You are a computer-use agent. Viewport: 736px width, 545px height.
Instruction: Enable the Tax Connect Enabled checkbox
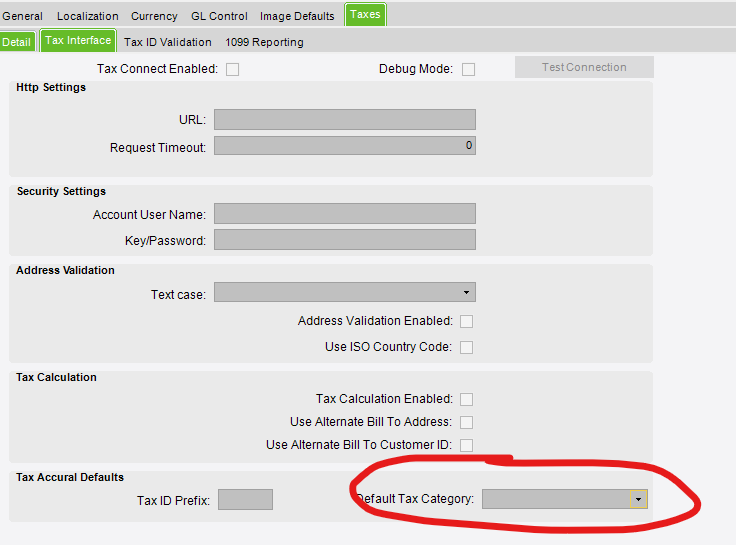point(232,69)
